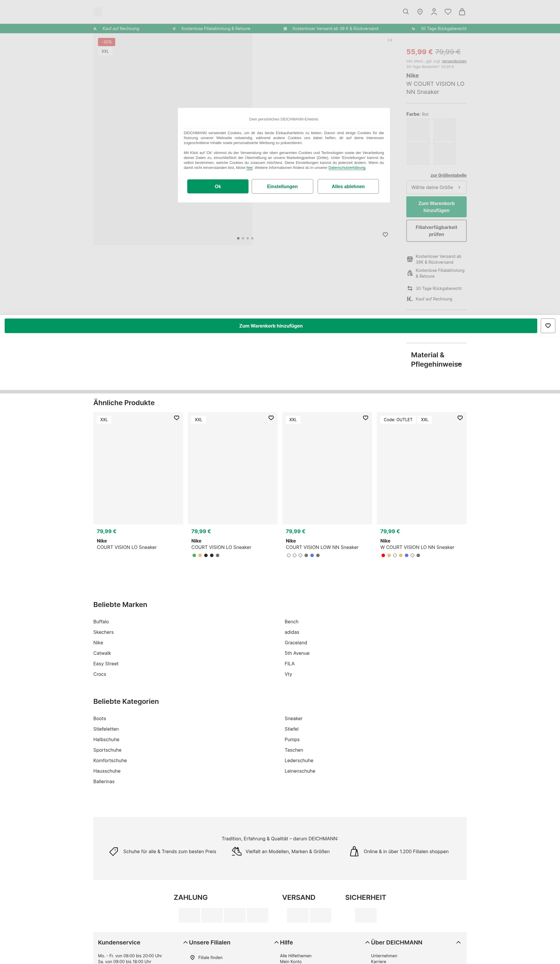The width and height of the screenshot is (560, 964).
Task: Click heart button beside sticky cart bar
Action: click(x=548, y=326)
